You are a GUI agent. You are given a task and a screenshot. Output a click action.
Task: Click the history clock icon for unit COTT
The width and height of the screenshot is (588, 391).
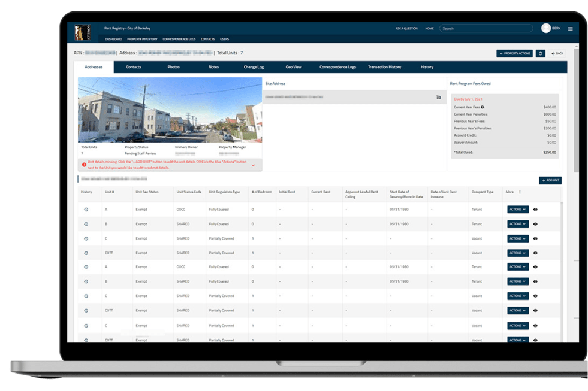coord(86,252)
